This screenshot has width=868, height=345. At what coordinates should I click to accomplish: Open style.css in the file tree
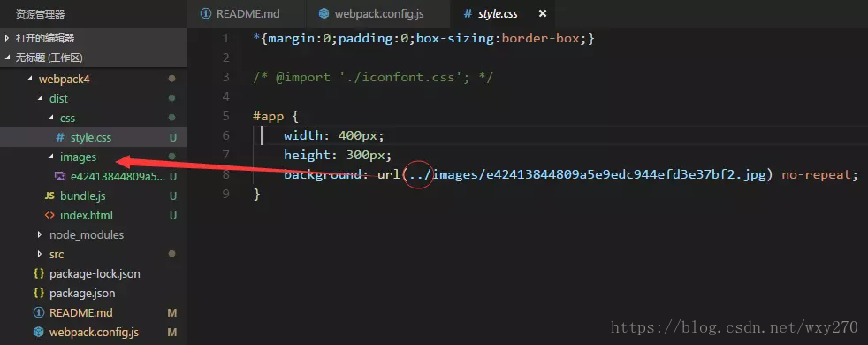point(91,137)
